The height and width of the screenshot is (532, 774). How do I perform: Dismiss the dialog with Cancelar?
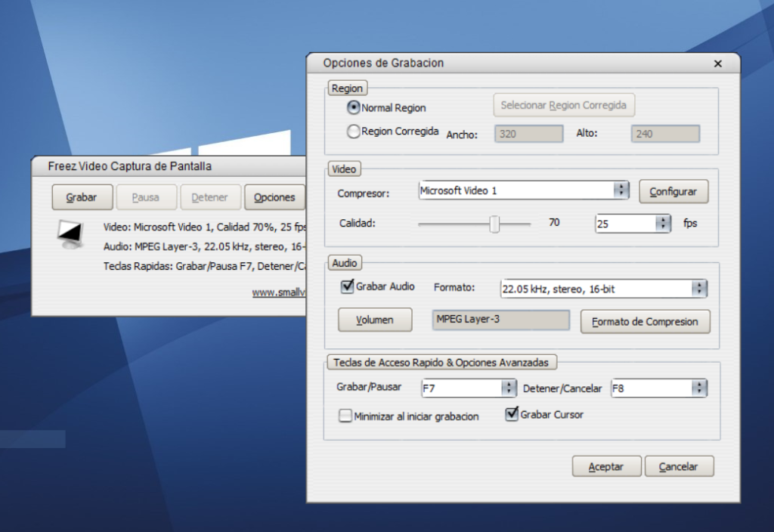679,466
